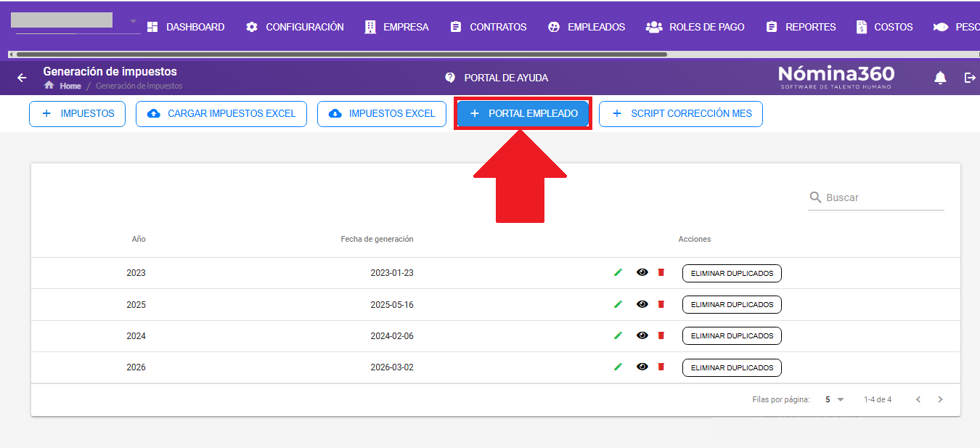Click ELIMINAR DUPLICADOS for year 2025
The height and width of the screenshot is (448, 980).
732,305
